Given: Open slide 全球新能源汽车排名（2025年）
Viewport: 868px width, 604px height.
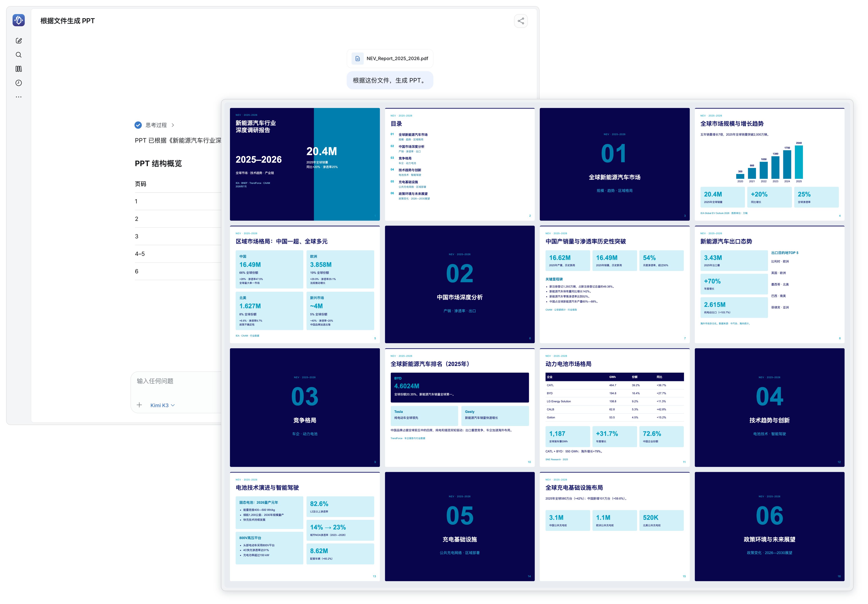Looking at the screenshot, I should click(460, 407).
